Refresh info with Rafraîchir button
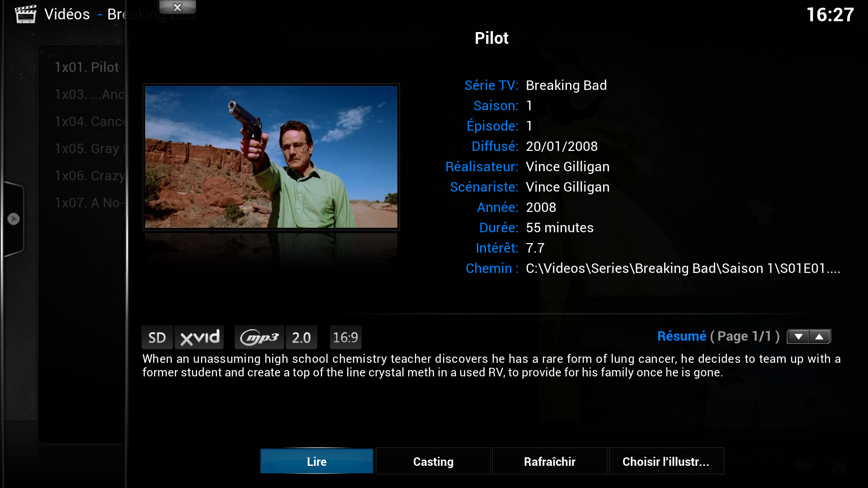Screen dimensions: 868x488 [550, 461]
